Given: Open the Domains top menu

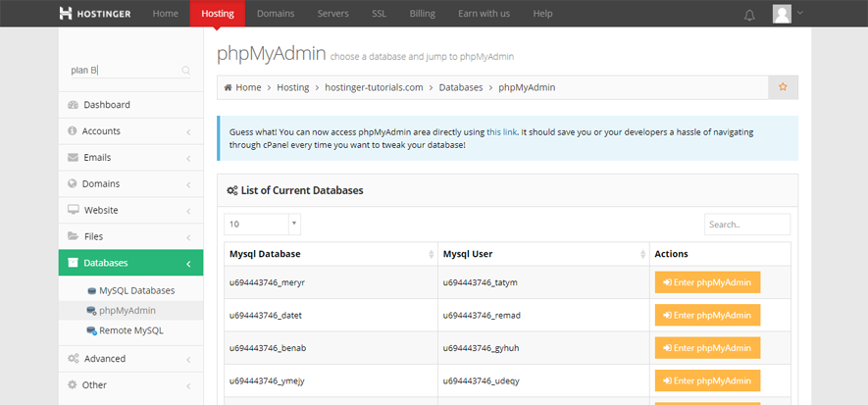Looking at the screenshot, I should coord(276,14).
